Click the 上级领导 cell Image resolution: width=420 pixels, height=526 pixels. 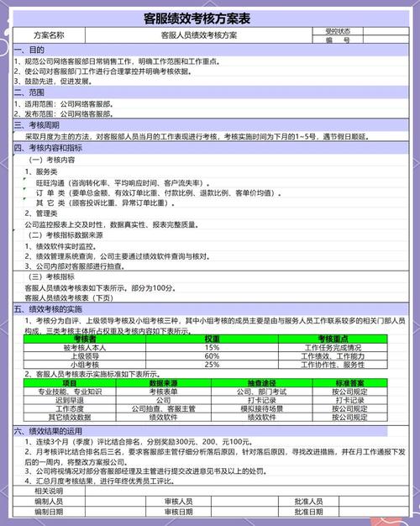(85, 356)
